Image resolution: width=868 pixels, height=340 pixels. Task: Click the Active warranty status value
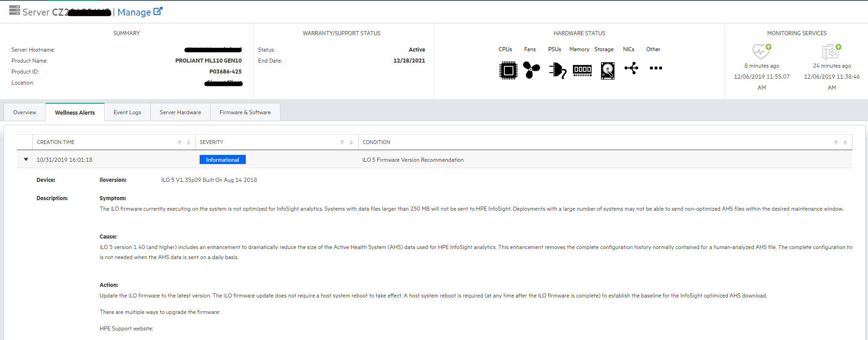click(417, 50)
